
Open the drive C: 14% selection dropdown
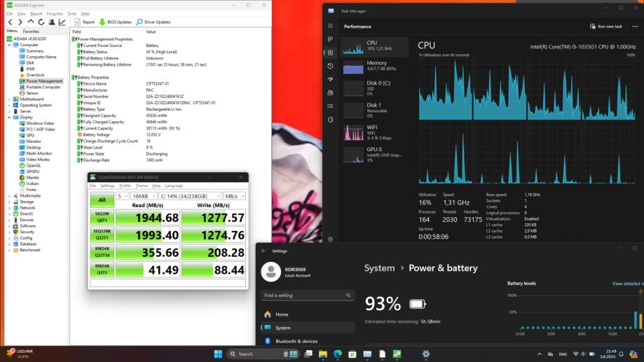[190, 196]
